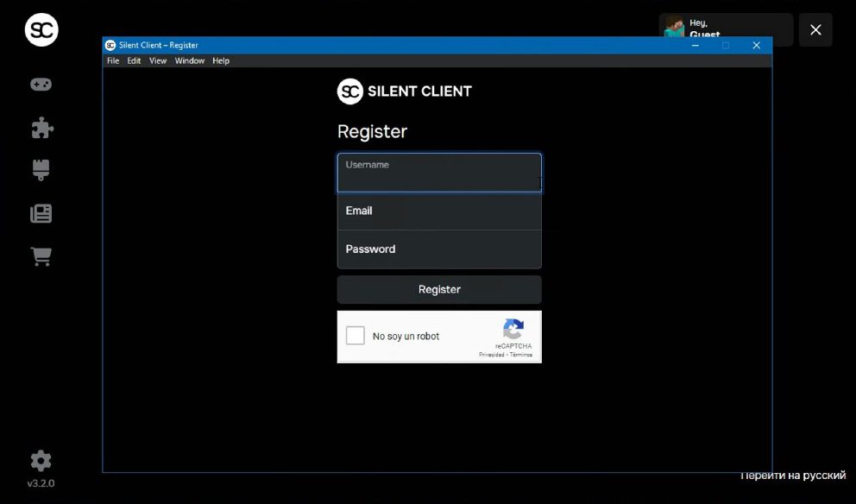Click the SC logo in the Register form

tap(350, 91)
